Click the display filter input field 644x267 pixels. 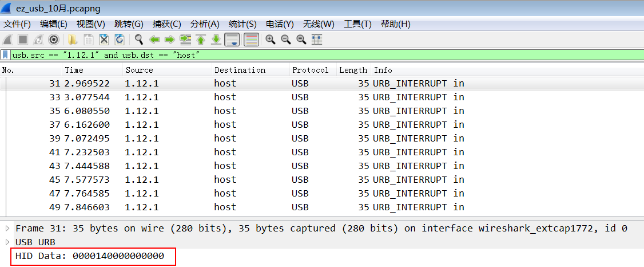click(327, 55)
